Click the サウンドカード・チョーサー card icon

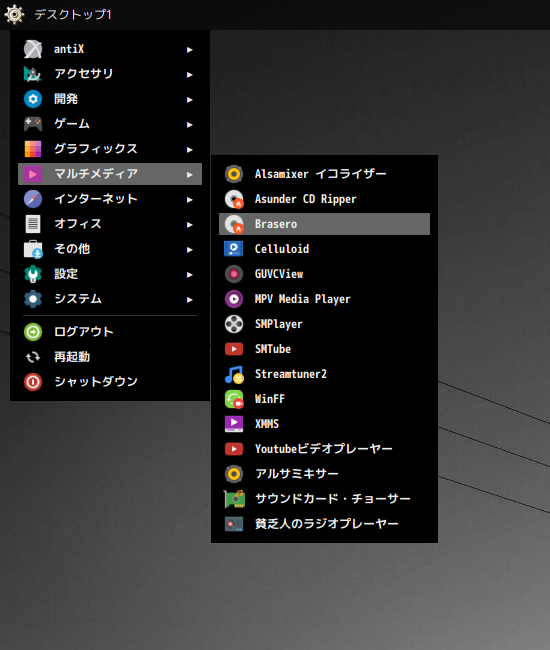[x=234, y=499]
